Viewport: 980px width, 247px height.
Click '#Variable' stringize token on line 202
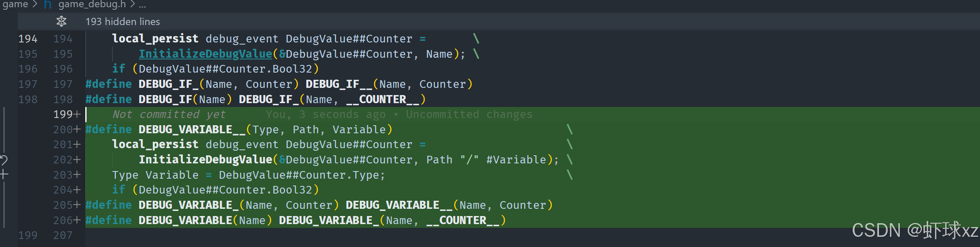point(516,160)
